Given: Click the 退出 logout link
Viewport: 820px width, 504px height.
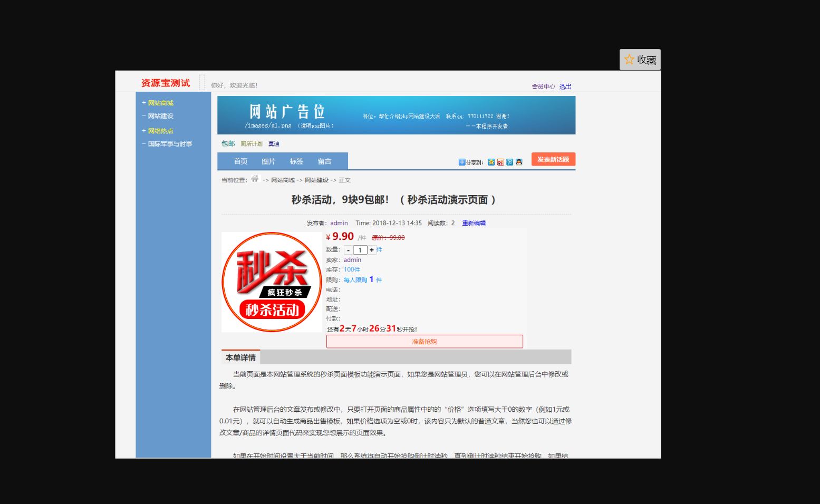Looking at the screenshot, I should coord(565,86).
